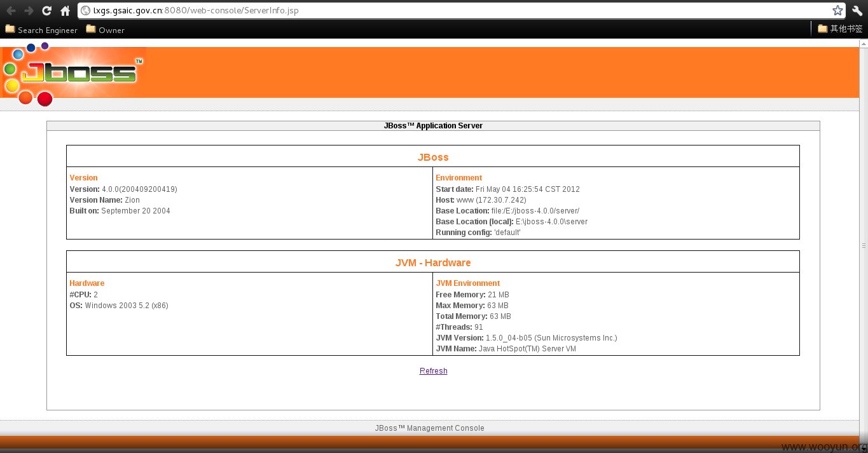Reload the page with the refresh icon
This screenshot has width=868, height=453.
tap(46, 10)
